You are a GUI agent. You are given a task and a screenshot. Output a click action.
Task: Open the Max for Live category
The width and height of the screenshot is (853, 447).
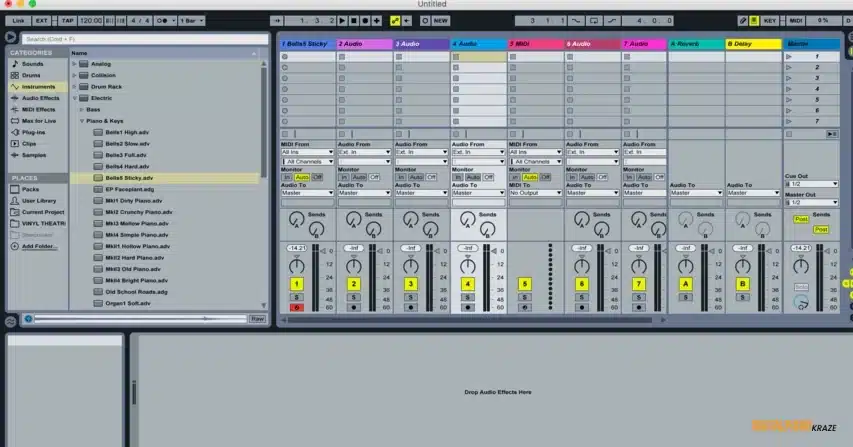[x=38, y=120]
